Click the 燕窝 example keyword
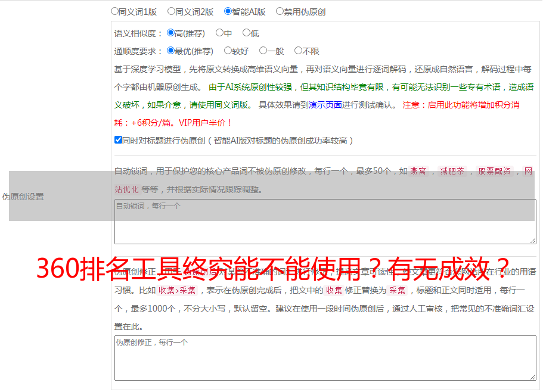 (x=418, y=171)
